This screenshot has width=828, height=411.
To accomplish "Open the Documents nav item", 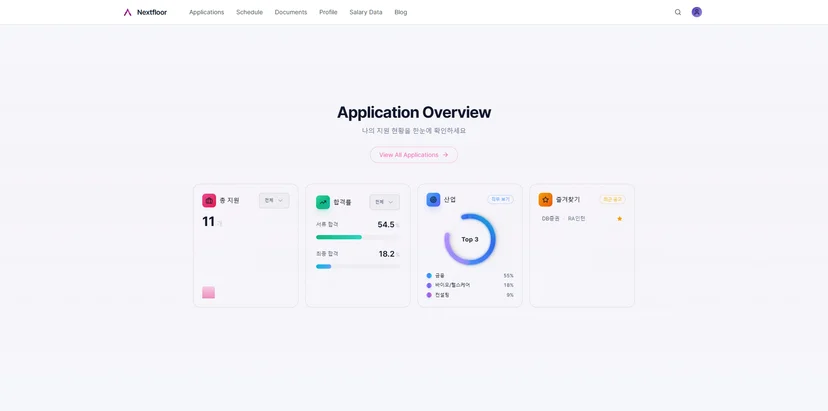I will point(290,12).
